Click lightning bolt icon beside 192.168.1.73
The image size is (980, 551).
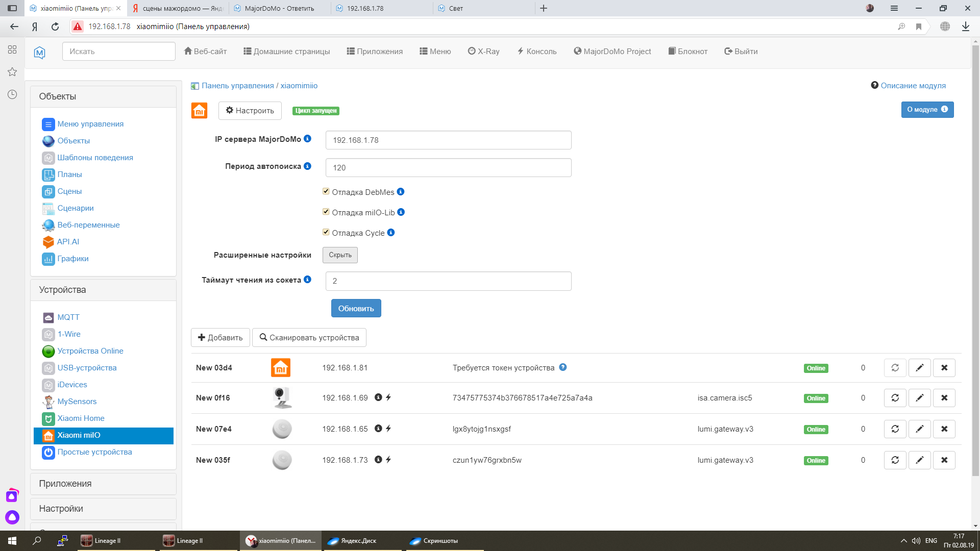point(388,460)
